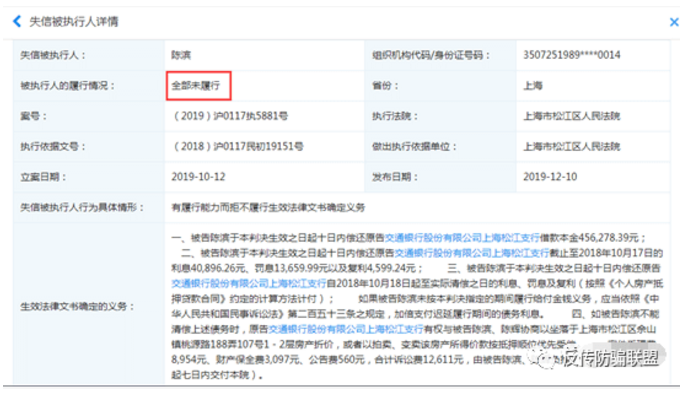Click the filing date 2019-10-12
This screenshot has height=393, width=683.
198,177
